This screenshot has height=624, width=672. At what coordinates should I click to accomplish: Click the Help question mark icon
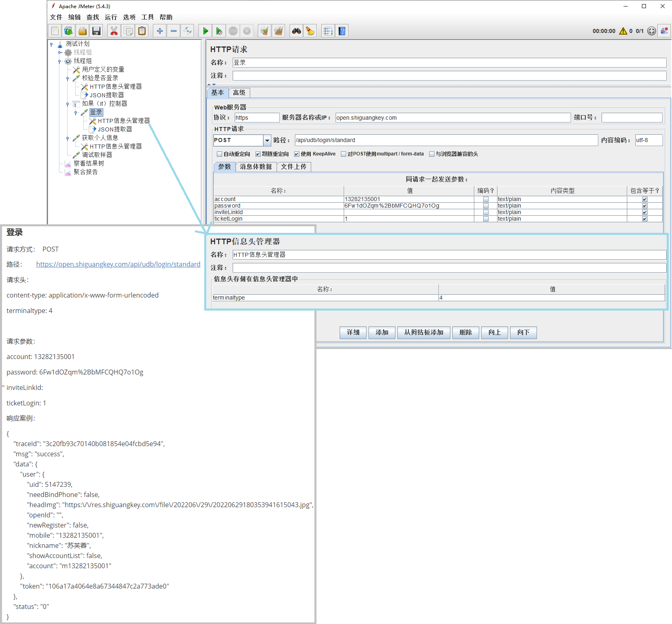[342, 31]
